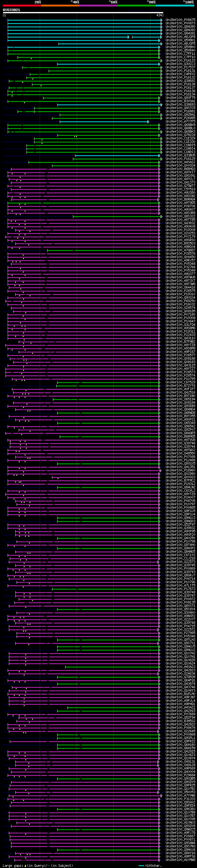Viewport: 197px width, 868px height.
Task: Select hit label UniRef100_C4P6Y2
Action: [180, 74]
